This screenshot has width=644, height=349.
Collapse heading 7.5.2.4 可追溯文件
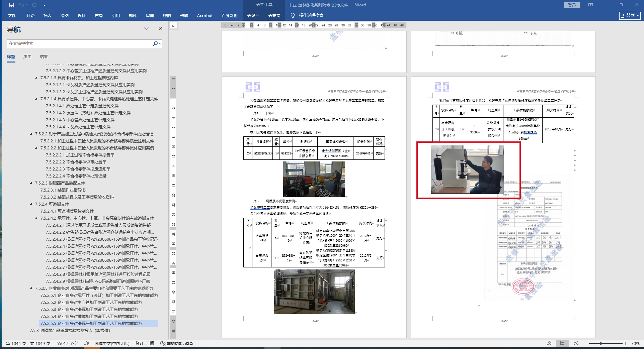click(31, 204)
